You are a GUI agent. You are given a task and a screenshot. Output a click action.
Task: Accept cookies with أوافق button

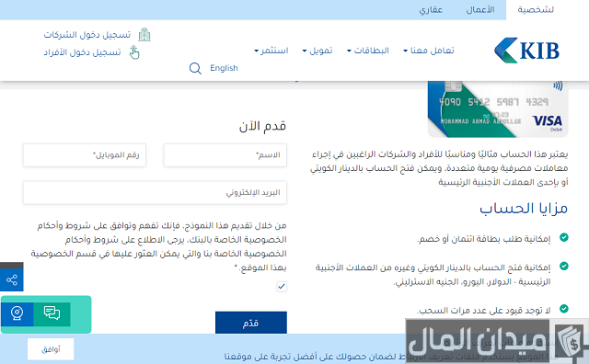[x=51, y=349]
